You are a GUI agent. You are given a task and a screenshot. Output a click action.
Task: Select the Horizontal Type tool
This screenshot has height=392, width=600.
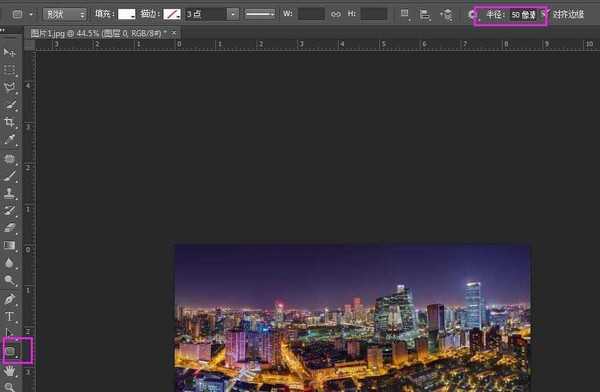click(10, 317)
